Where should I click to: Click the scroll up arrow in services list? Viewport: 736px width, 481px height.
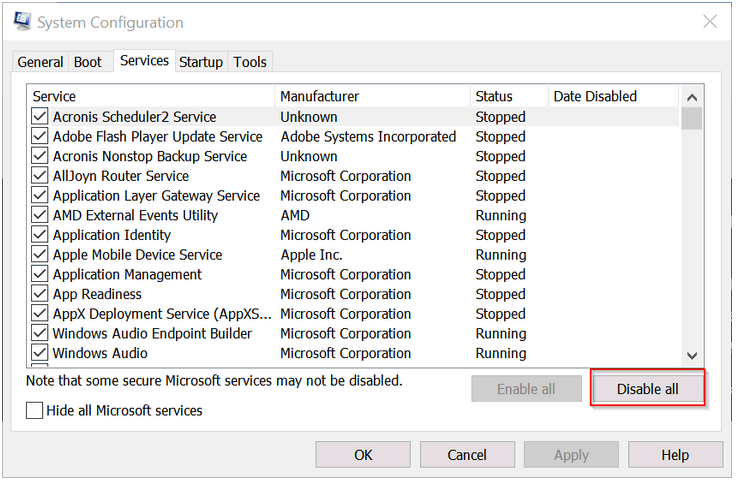point(692,98)
